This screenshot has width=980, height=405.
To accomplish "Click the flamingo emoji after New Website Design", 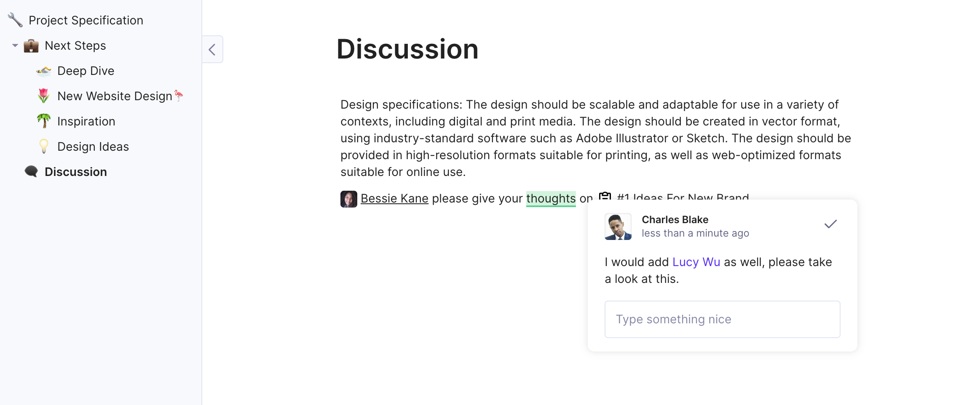I will click(x=179, y=95).
